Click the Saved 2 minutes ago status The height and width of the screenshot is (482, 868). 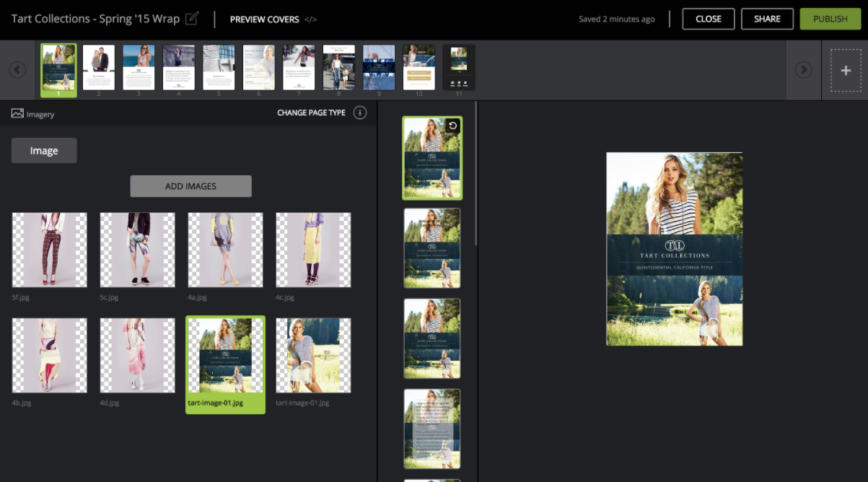coord(617,19)
